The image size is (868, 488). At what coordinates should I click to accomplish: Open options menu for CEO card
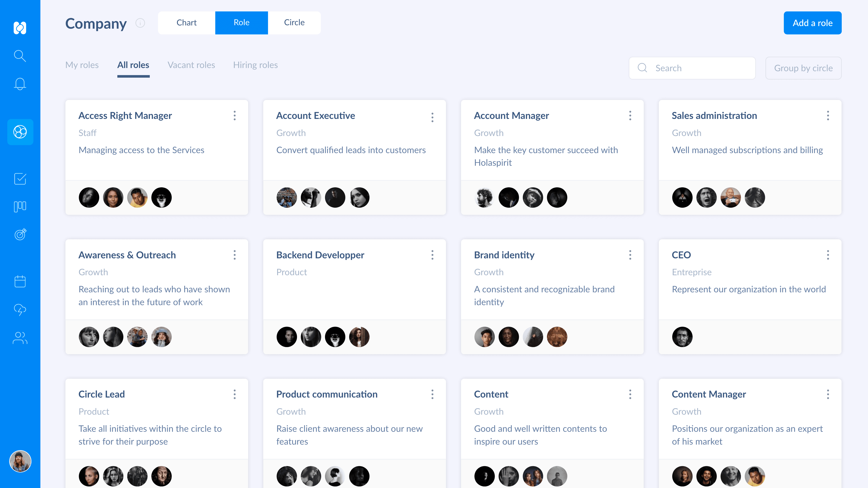828,255
